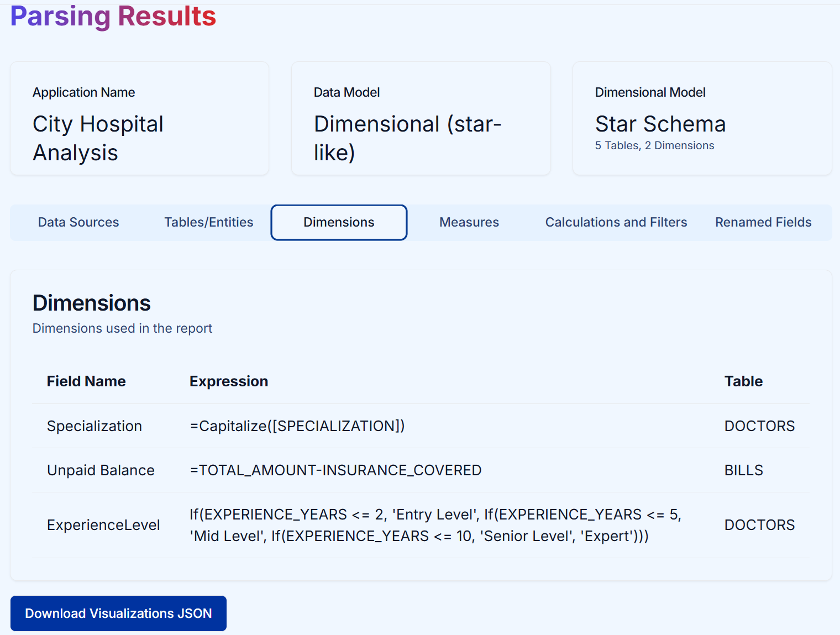
Task: Click the Dimensions section heading
Action: pyautogui.click(x=92, y=303)
